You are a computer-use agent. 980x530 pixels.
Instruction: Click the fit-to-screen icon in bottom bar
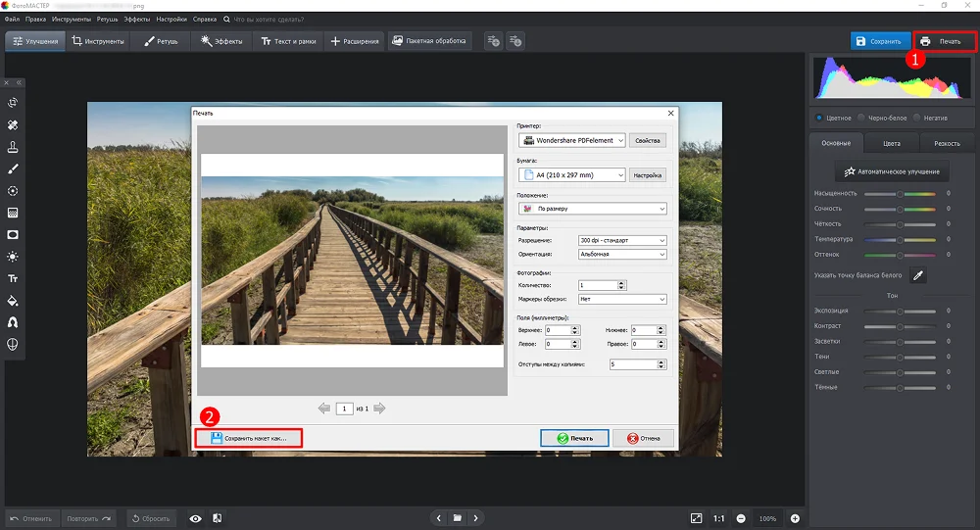(x=696, y=518)
